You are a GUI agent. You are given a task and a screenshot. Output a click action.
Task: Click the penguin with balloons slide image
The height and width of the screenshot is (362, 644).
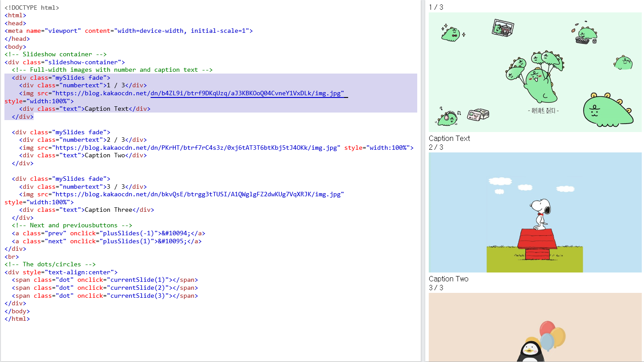click(535, 327)
